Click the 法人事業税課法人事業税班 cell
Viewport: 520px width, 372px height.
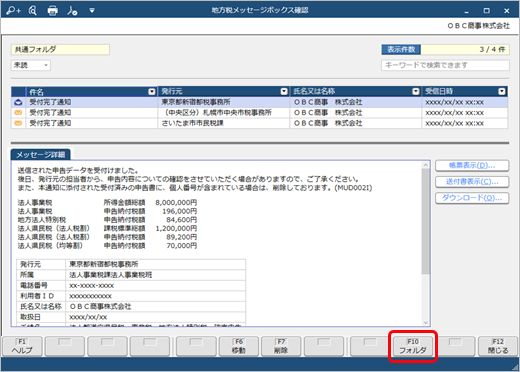tap(156, 275)
